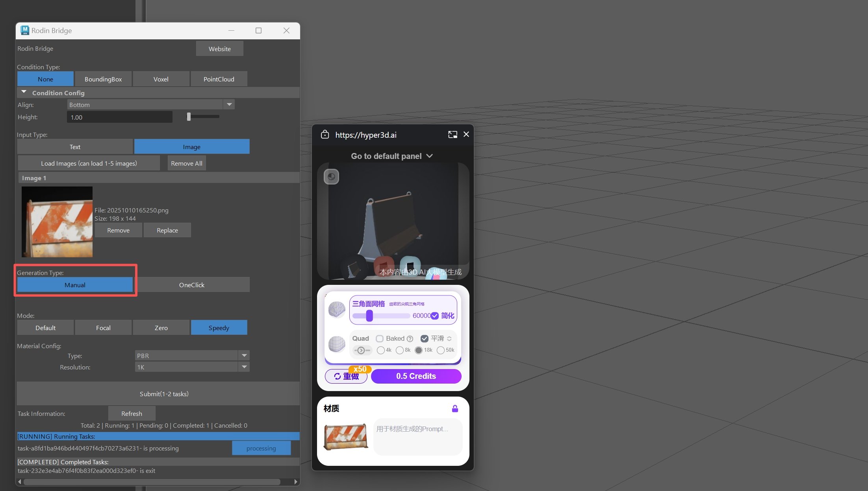Switch Condition Type to BoundingBox
The width and height of the screenshot is (868, 491).
point(103,79)
